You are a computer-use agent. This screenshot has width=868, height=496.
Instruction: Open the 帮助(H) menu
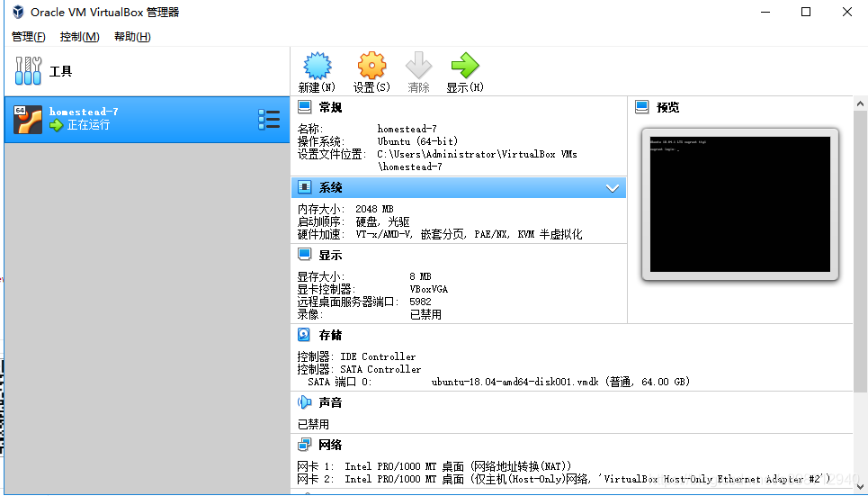point(132,37)
